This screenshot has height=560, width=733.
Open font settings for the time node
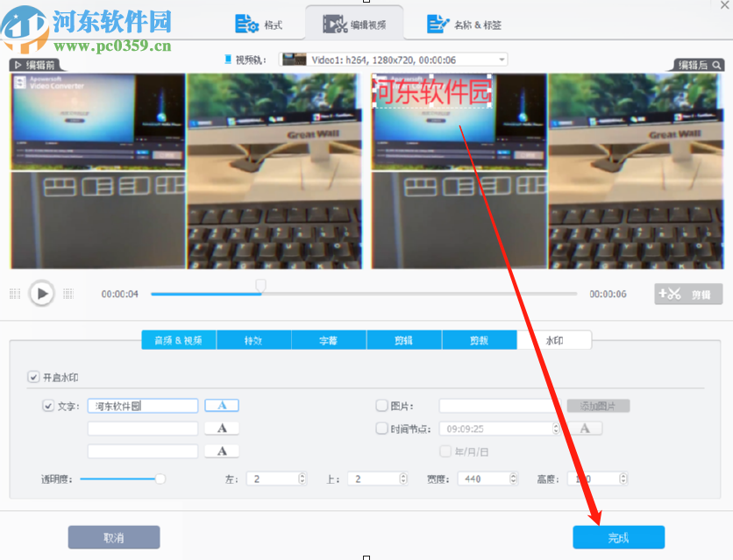click(x=585, y=429)
